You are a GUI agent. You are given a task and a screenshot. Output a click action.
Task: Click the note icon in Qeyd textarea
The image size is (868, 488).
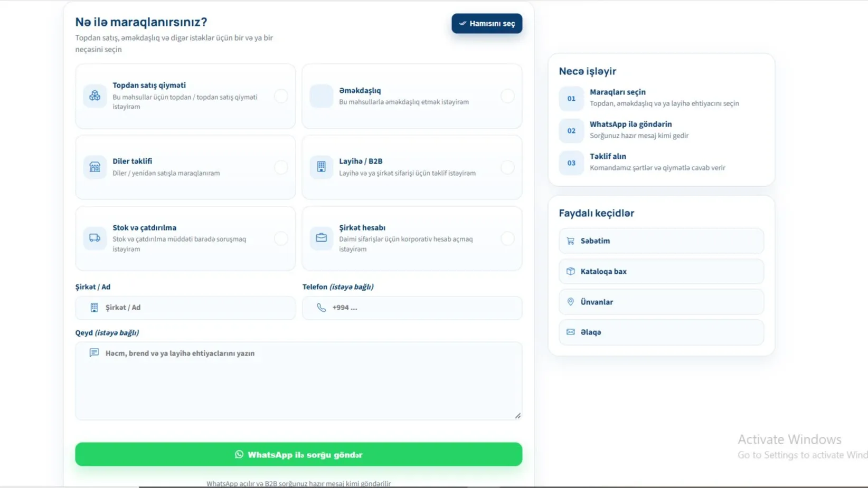(x=94, y=352)
